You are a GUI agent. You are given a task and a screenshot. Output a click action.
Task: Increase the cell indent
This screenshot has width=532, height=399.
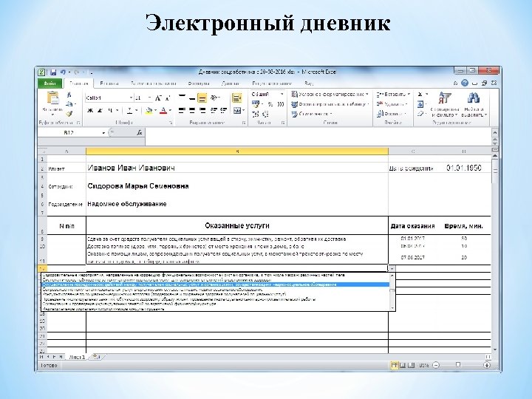tap(223, 110)
